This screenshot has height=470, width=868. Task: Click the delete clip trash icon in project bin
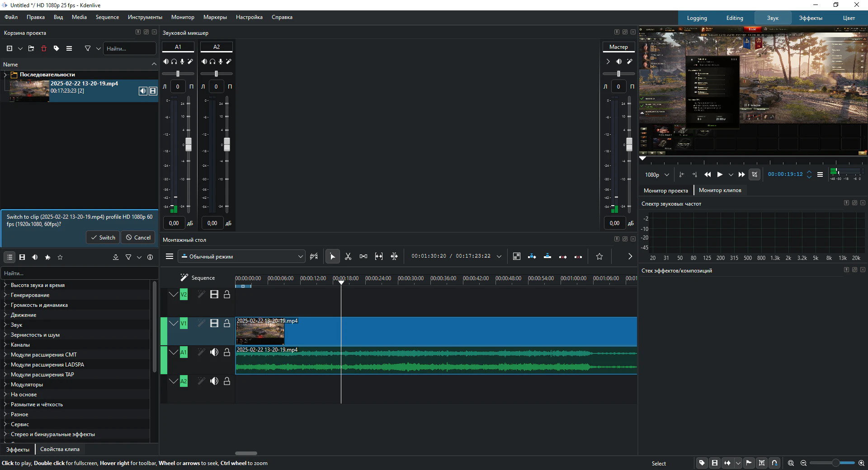point(44,48)
